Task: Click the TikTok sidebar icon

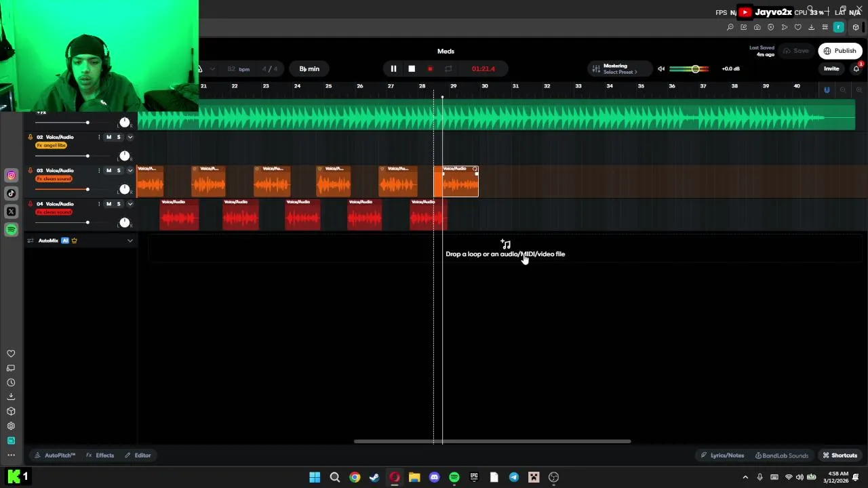Action: click(11, 193)
